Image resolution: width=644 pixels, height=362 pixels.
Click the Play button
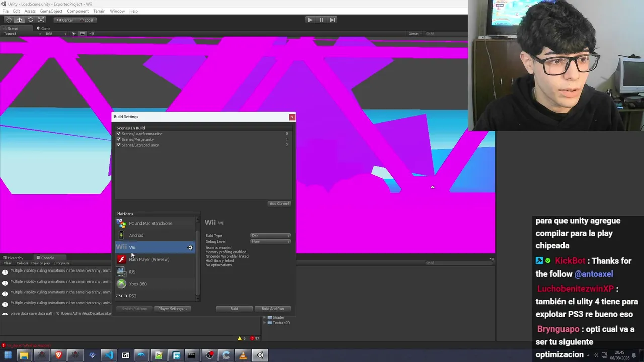click(x=310, y=20)
